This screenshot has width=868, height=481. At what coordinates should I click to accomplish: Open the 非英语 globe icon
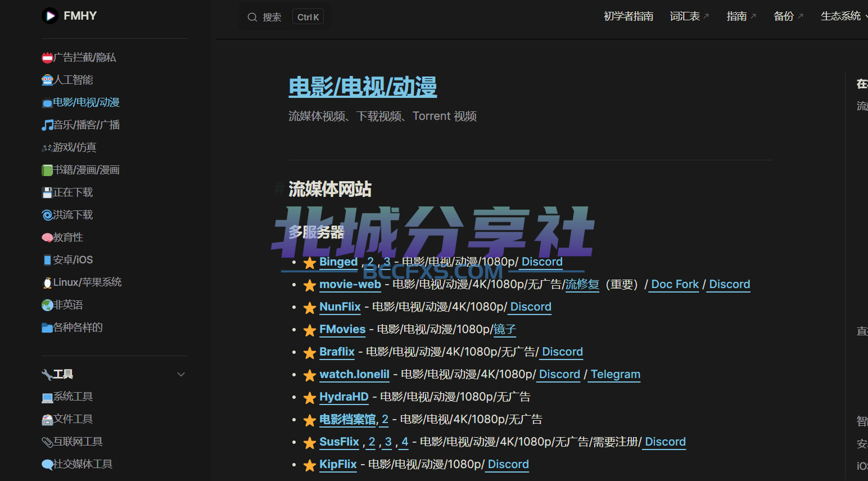[x=47, y=305]
